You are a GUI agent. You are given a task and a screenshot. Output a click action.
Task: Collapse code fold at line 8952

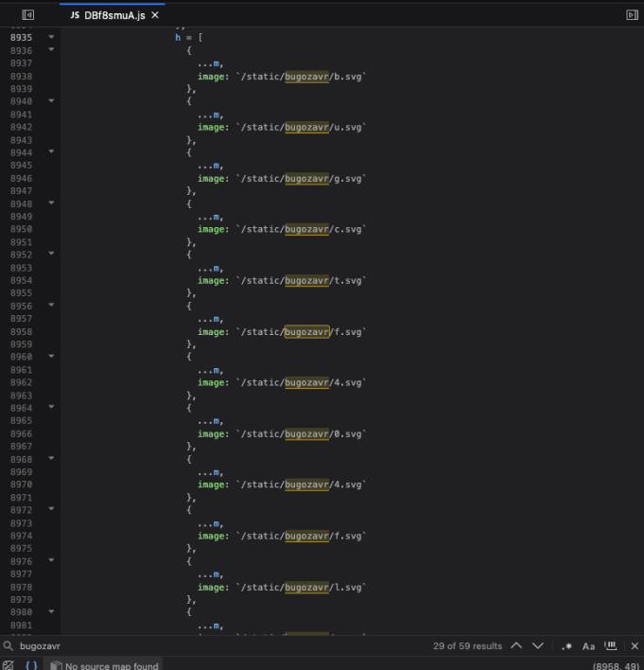[51, 254]
